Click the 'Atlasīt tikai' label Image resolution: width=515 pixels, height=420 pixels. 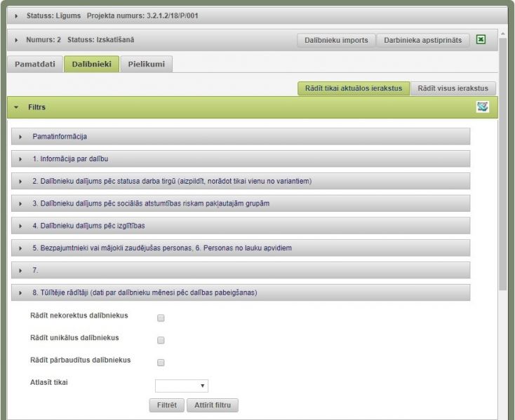click(49, 382)
